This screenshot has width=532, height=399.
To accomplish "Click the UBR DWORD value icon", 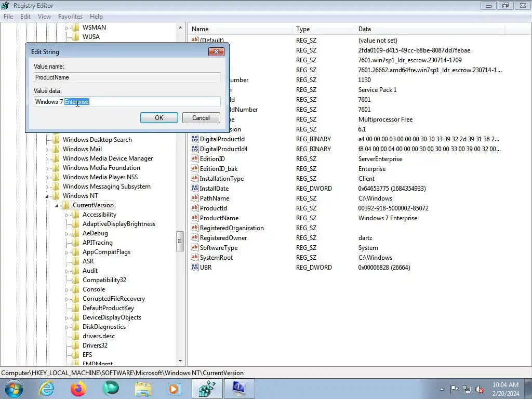I will (195, 267).
